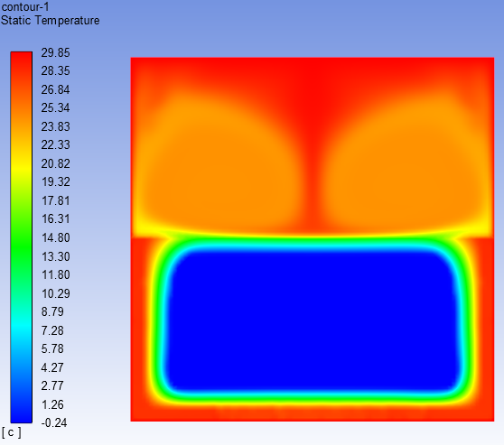Select the 20.82 legend value
Screen dimensions: 504x445
tap(55, 164)
